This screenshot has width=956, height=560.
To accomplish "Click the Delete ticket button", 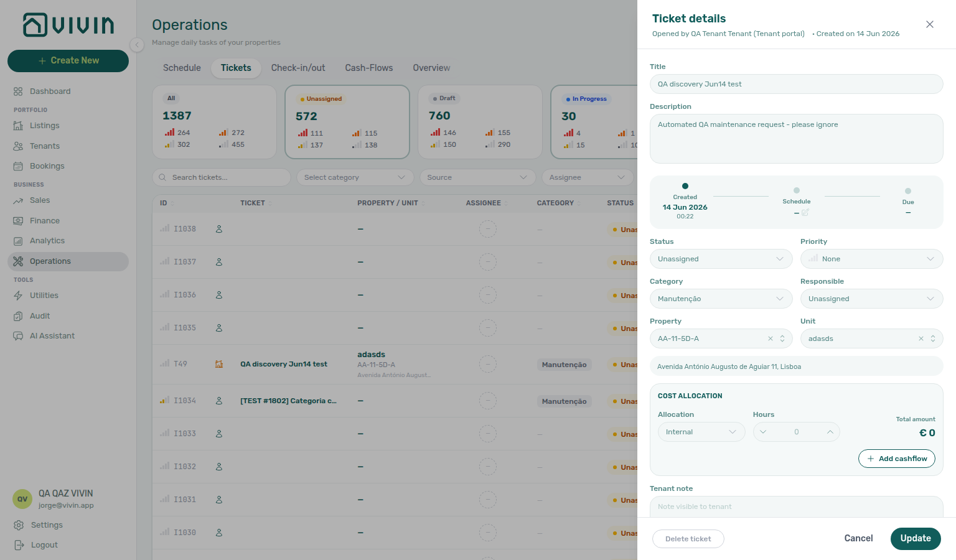I will point(688,539).
